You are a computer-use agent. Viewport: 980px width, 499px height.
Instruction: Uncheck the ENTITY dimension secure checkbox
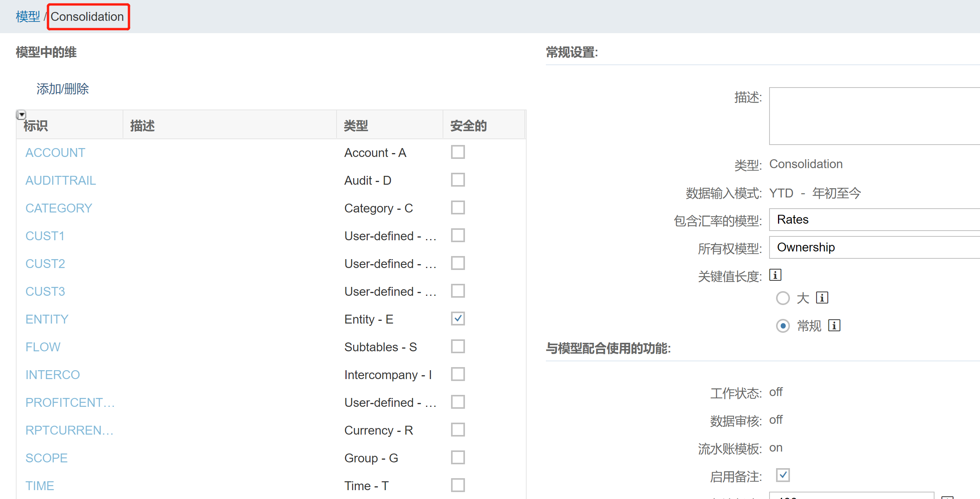coord(458,319)
